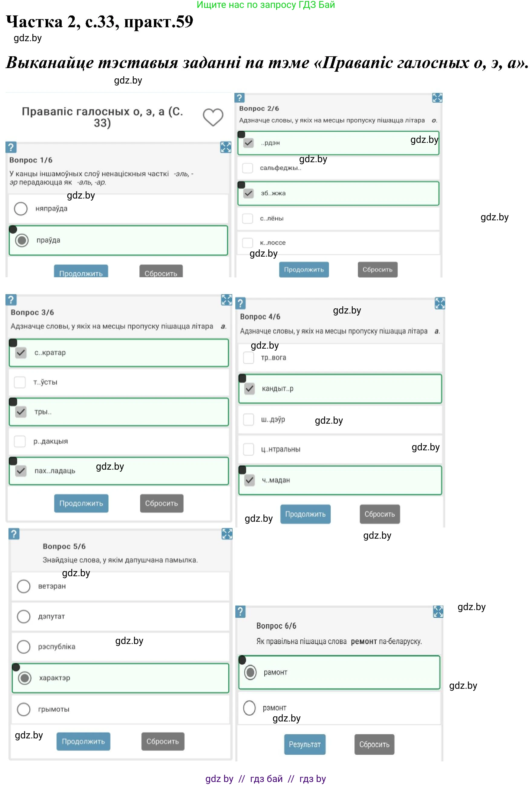Select the 'рэспубліка' radio option
The height and width of the screenshot is (785, 532).
pos(24,646)
